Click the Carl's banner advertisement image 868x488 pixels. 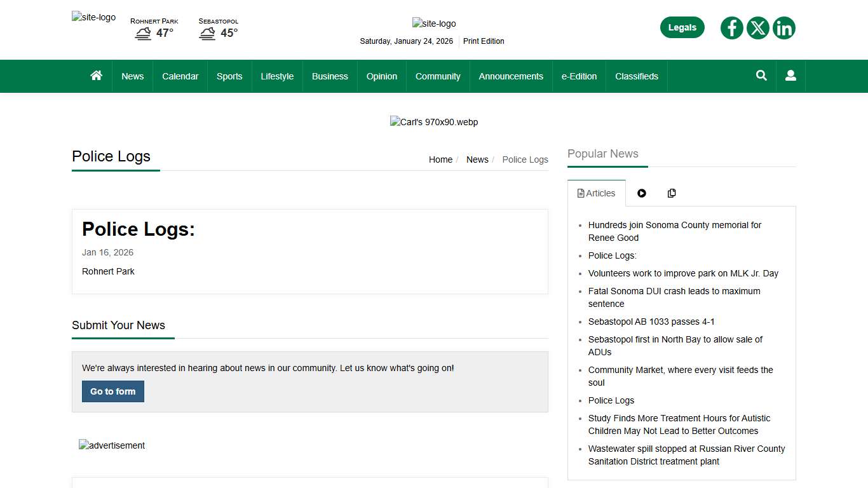434,122
